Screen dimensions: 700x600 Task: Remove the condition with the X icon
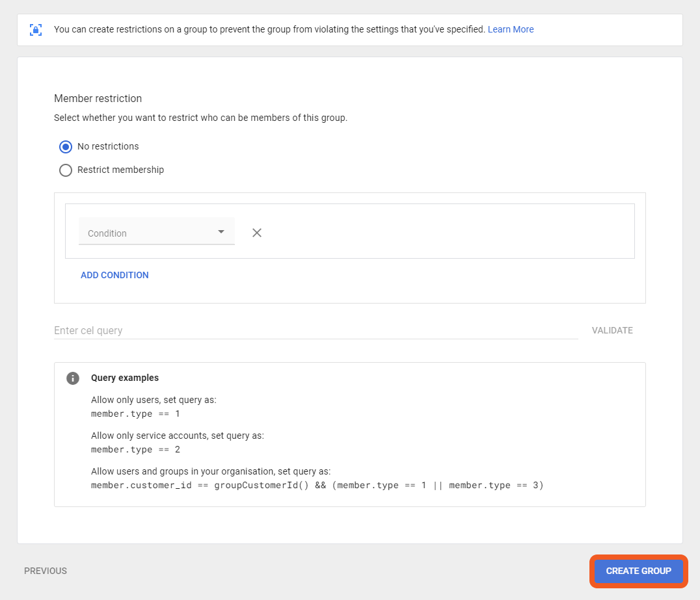[257, 233]
